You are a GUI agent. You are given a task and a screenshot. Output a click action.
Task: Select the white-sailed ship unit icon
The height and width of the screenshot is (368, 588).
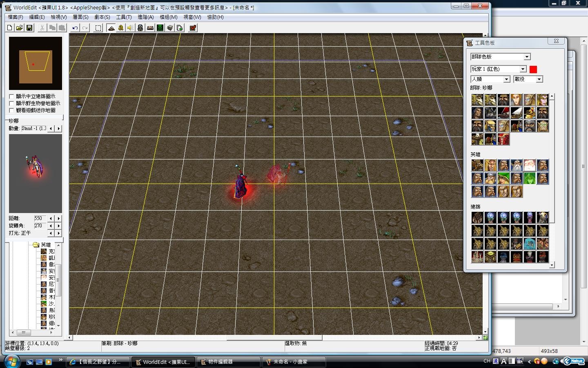pos(517,113)
